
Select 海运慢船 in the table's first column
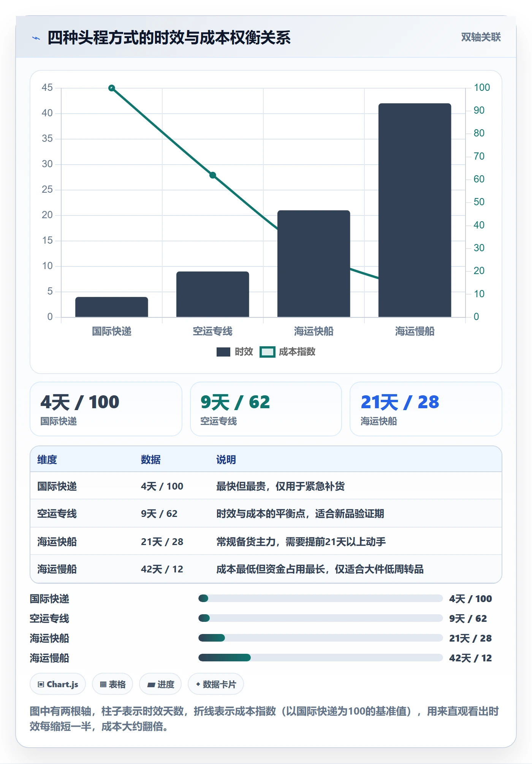[x=57, y=569]
